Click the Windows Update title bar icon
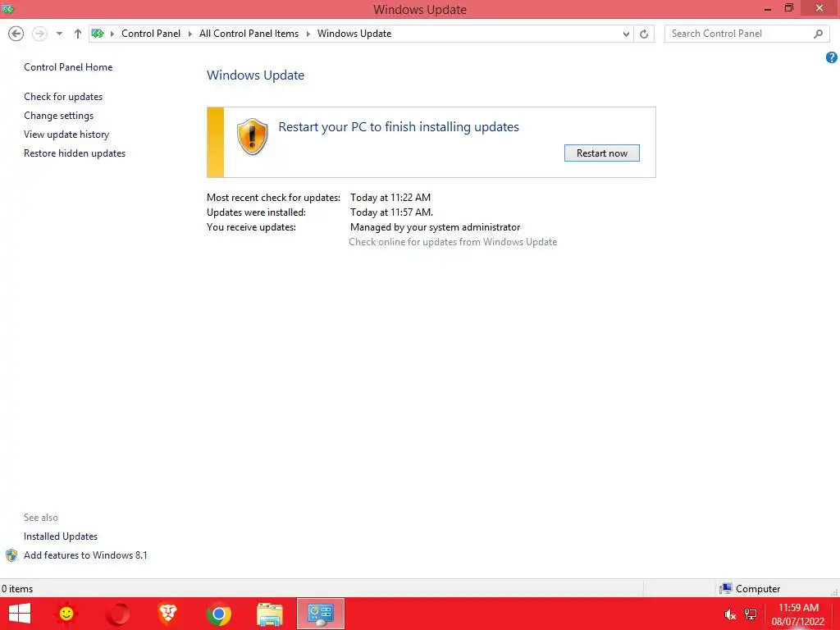 pos(7,9)
